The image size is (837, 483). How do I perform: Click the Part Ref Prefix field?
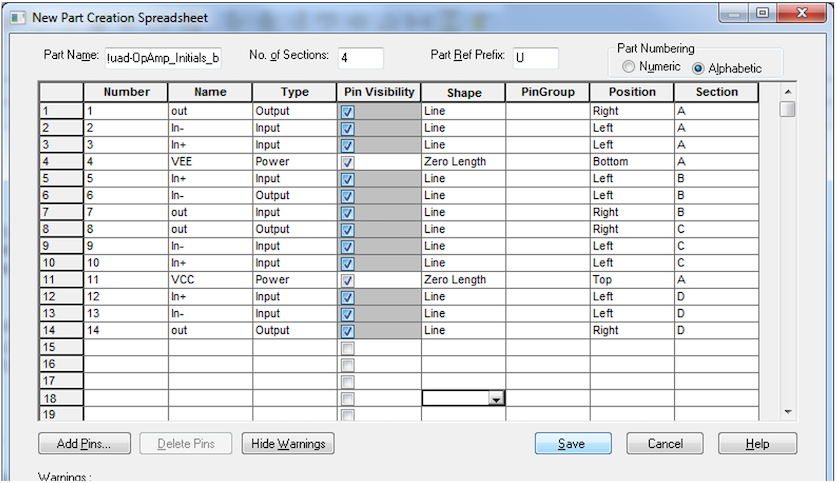coord(534,58)
